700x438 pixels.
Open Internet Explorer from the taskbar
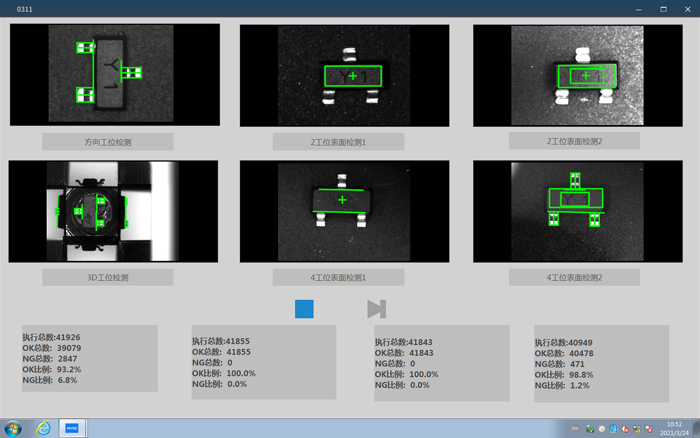[x=44, y=428]
